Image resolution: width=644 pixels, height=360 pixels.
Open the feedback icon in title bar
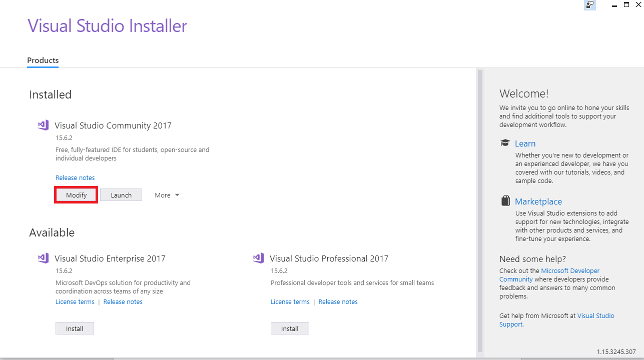[x=590, y=5]
